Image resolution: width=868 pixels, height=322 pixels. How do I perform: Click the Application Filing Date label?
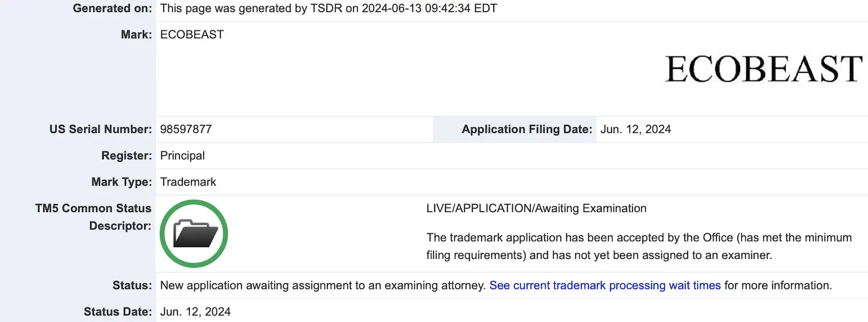pyautogui.click(x=527, y=129)
